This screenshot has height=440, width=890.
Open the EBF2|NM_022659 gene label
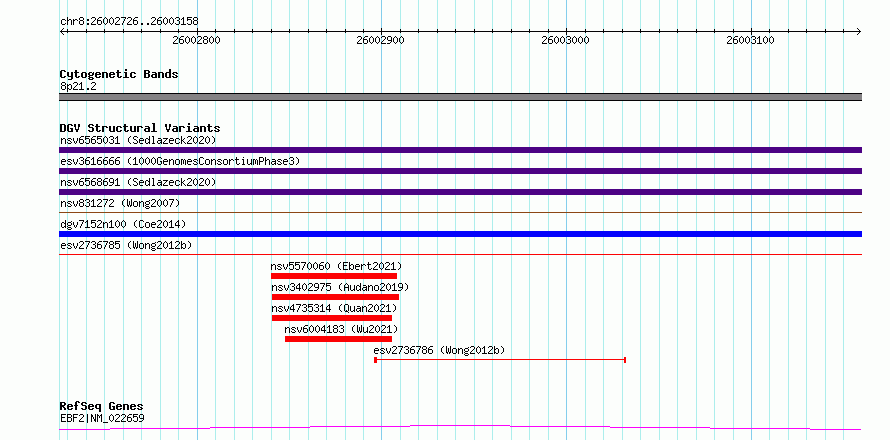click(102, 419)
